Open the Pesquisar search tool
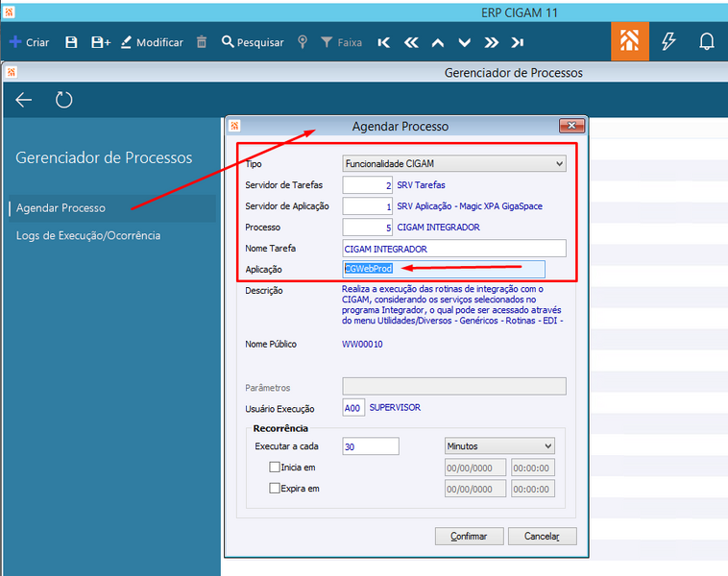Viewport: 728px width, 576px height. pos(253,42)
